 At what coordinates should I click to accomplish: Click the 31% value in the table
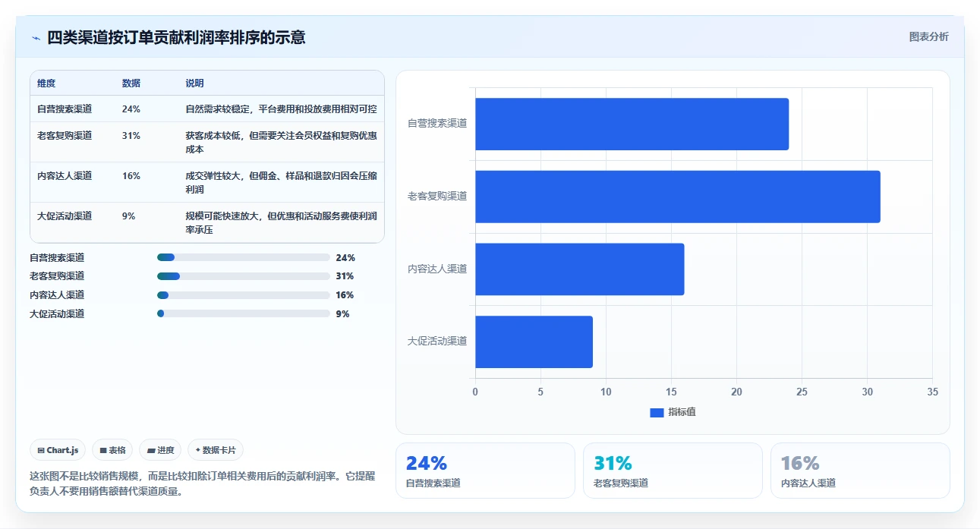pyautogui.click(x=131, y=136)
